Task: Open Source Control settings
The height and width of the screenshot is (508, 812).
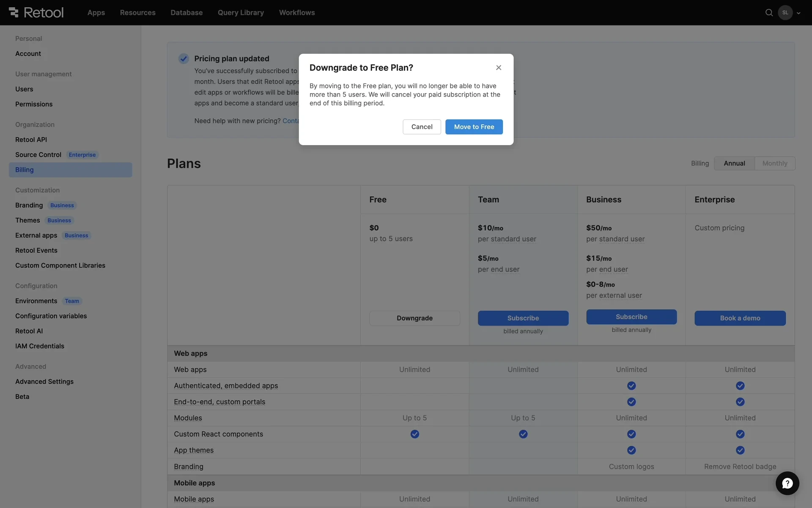Action: pyautogui.click(x=38, y=155)
